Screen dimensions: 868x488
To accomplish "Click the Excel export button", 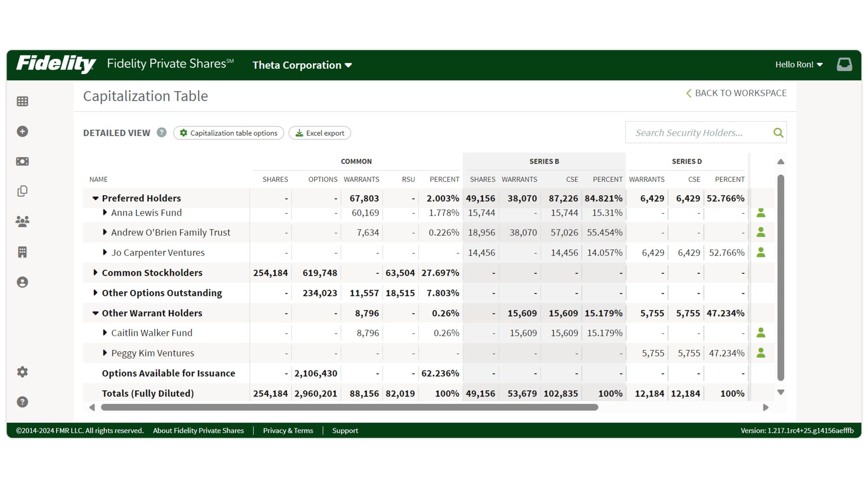I will [320, 133].
